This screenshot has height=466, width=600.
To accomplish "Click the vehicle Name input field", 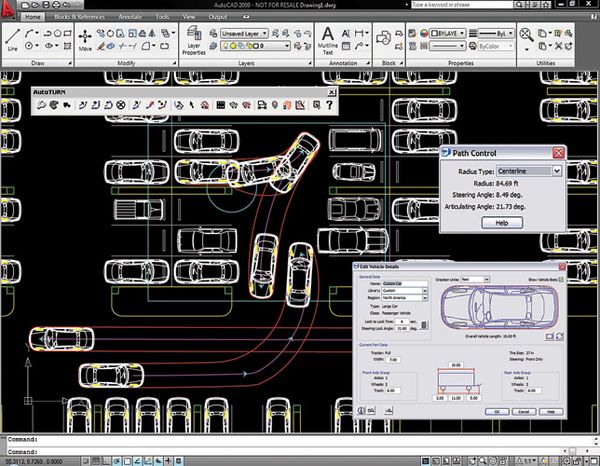I will [405, 284].
